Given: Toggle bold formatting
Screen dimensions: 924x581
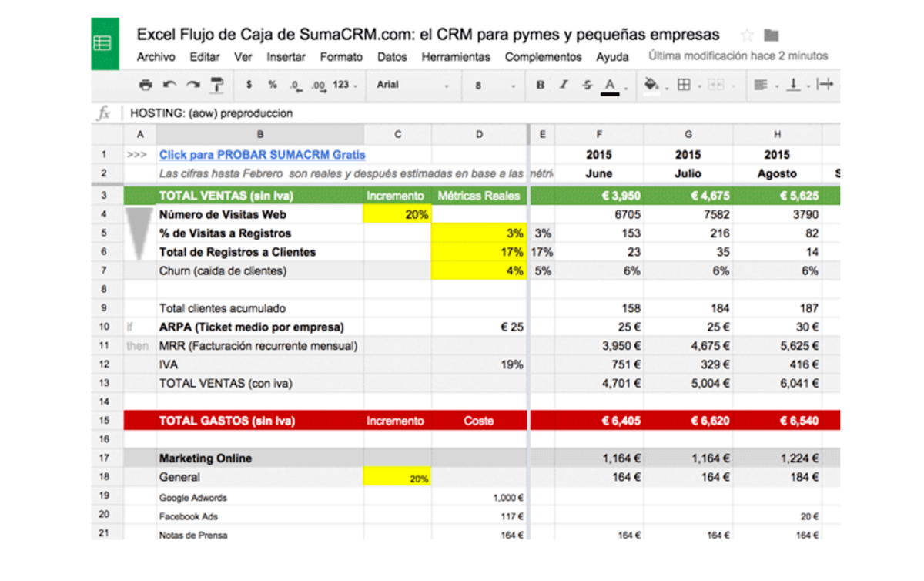Looking at the screenshot, I should pos(541,85).
